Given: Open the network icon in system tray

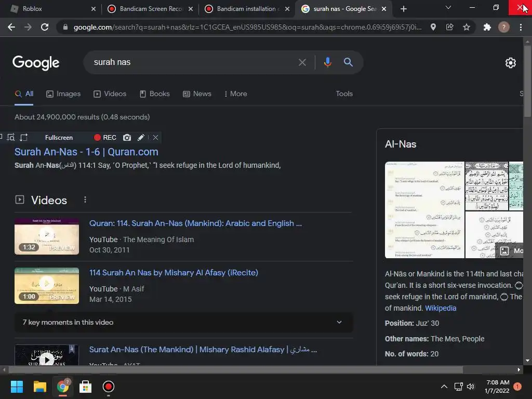Looking at the screenshot, I should (458, 387).
